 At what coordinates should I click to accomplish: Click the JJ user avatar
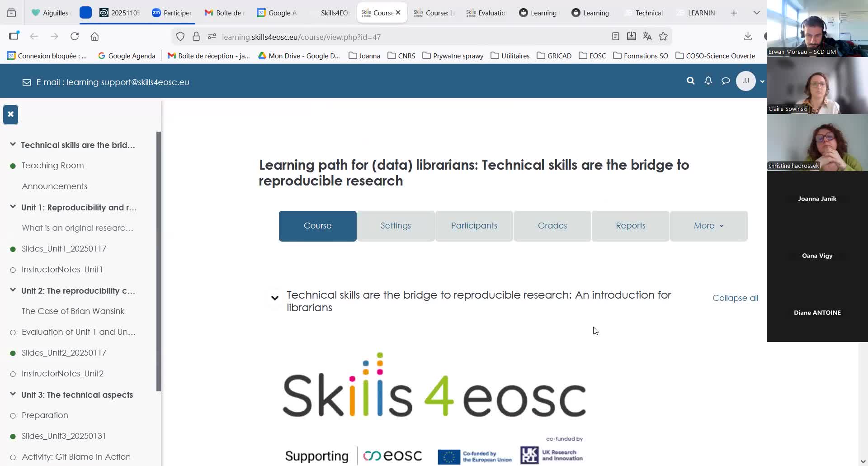[745, 81]
